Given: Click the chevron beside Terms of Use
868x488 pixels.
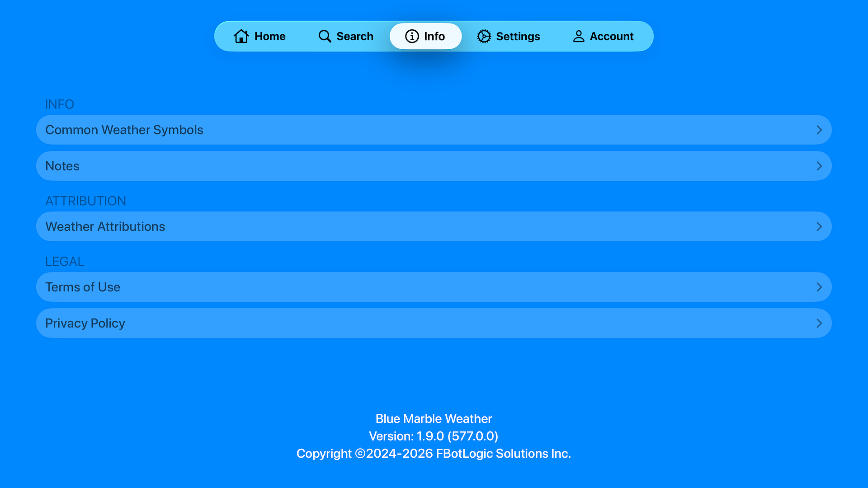Looking at the screenshot, I should (819, 287).
